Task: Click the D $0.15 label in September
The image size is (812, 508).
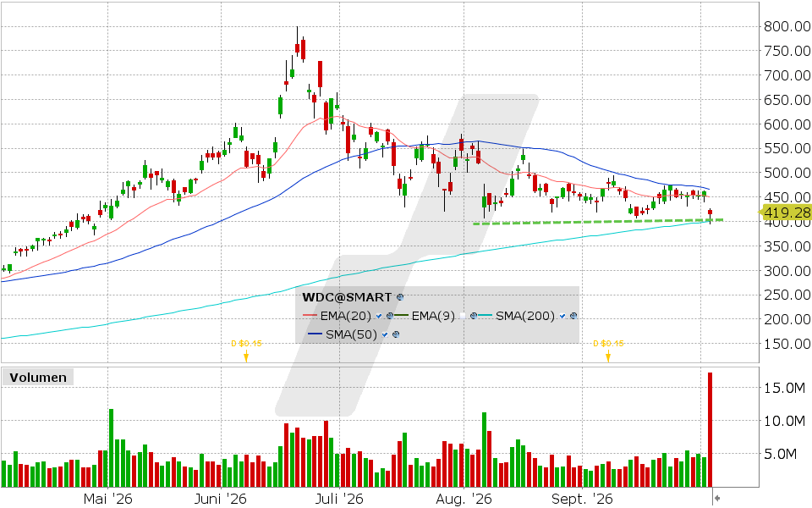Action: [x=608, y=343]
